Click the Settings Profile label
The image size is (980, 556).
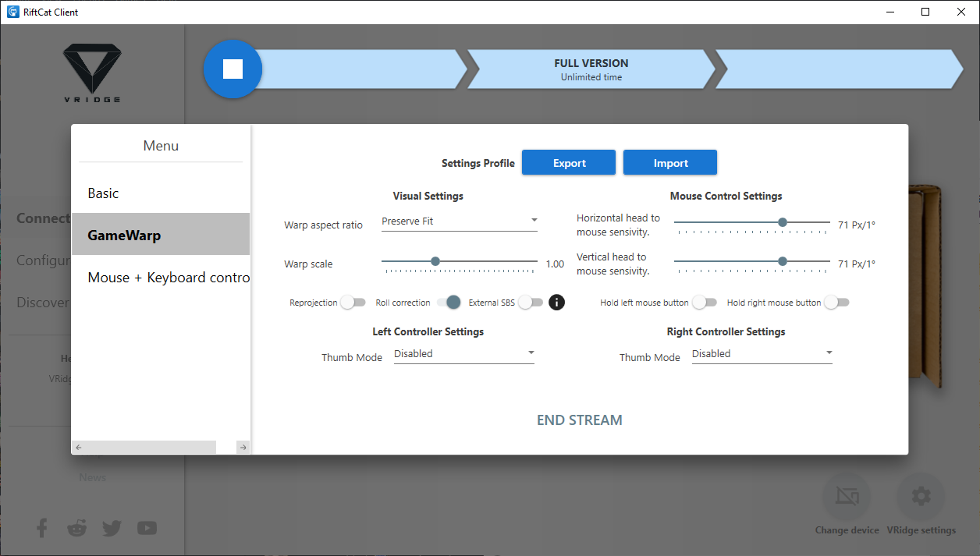coord(478,163)
